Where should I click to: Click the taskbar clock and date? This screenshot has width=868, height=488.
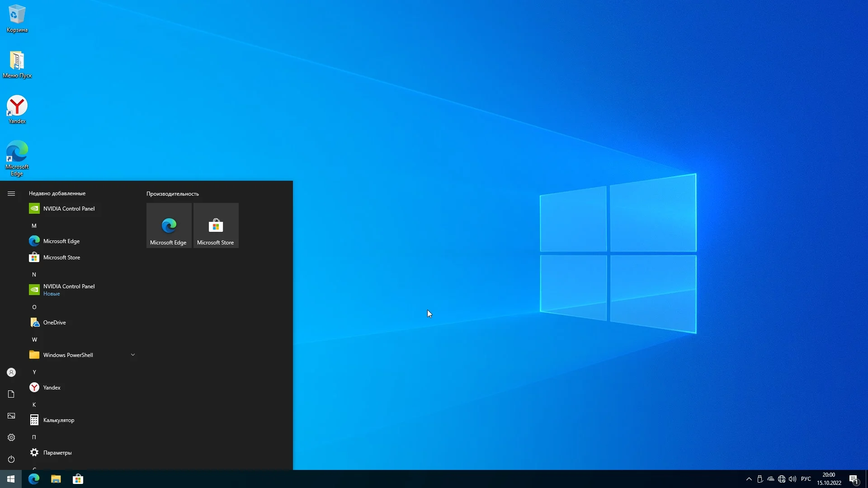point(829,479)
